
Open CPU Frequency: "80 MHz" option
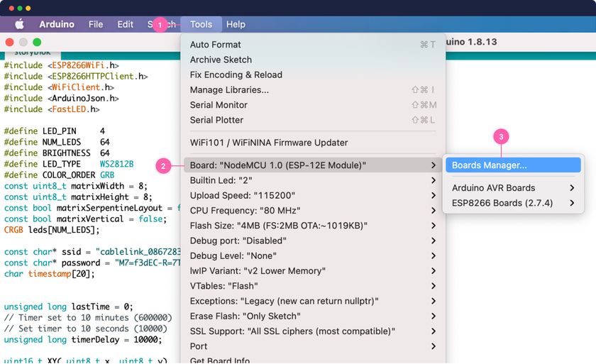[312, 211]
